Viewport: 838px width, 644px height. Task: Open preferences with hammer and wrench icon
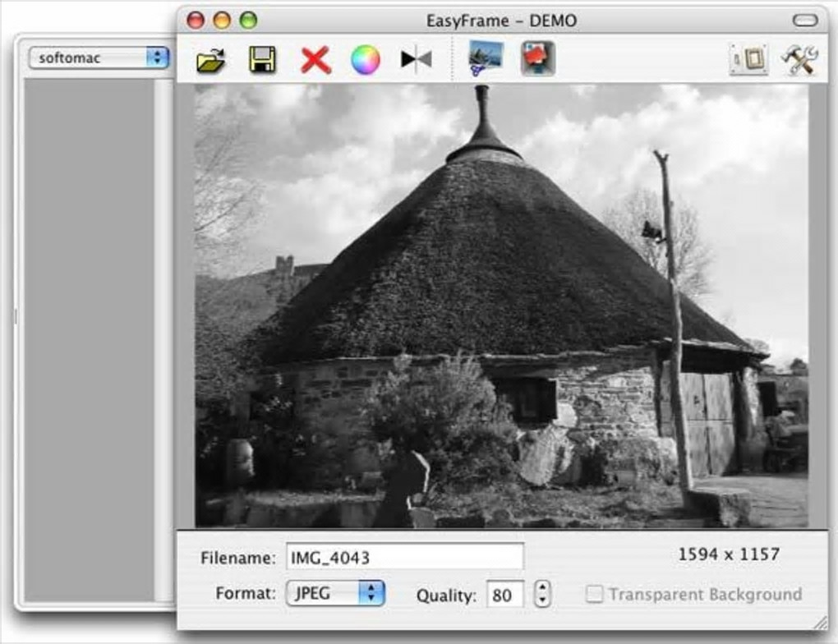click(x=799, y=59)
